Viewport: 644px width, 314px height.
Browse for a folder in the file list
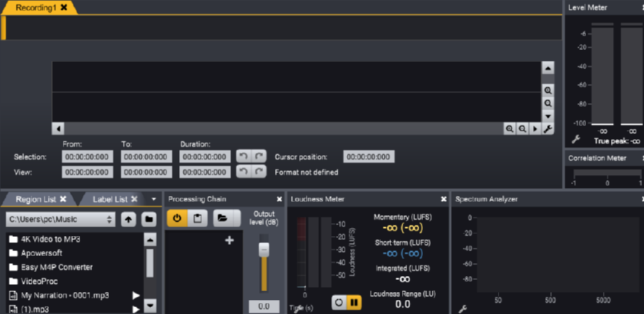(x=149, y=219)
